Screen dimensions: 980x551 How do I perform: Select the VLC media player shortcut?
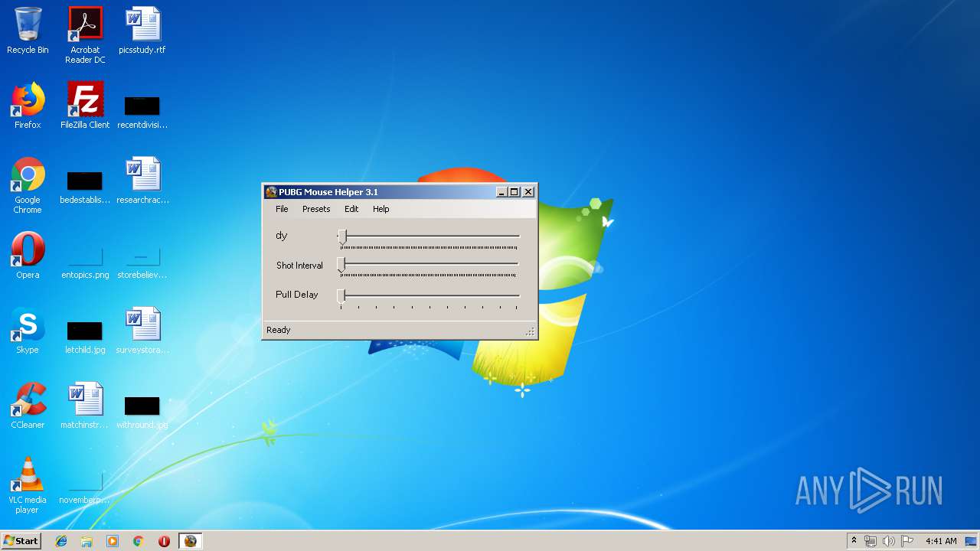[28, 485]
